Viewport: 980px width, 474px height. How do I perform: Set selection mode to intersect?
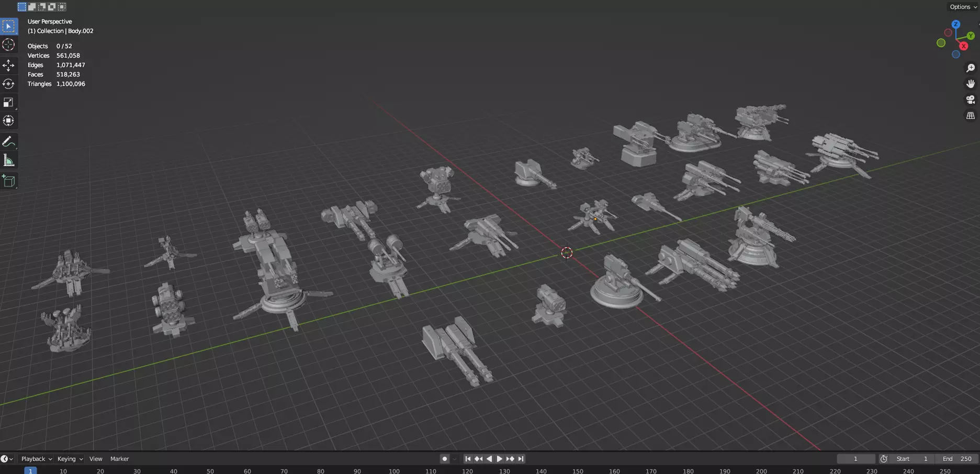(62, 7)
